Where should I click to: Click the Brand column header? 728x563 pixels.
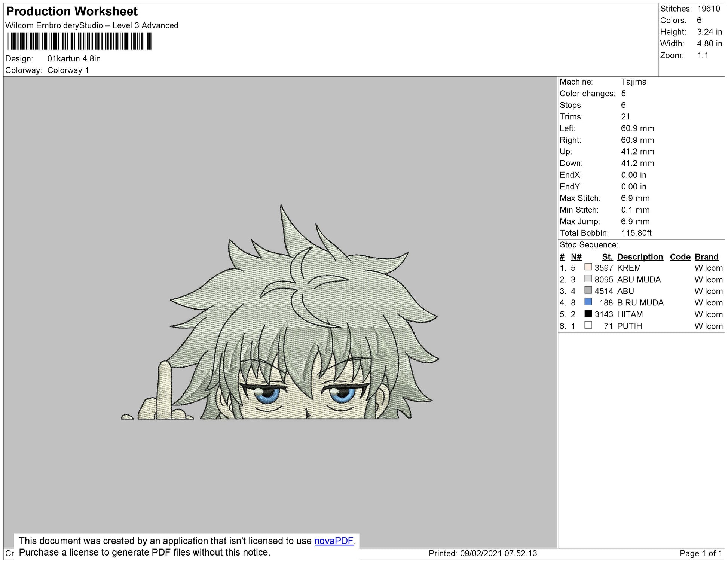point(707,257)
